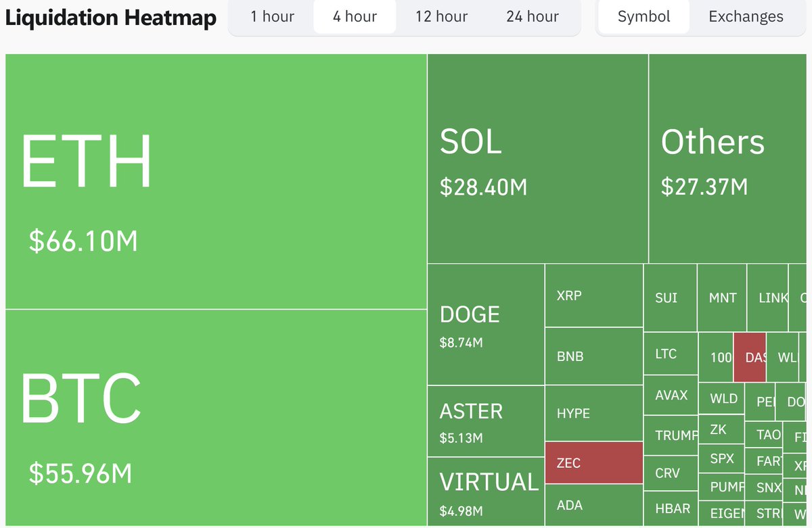
Task: Switch to the 4 hour timeframe
Action: coord(355,17)
